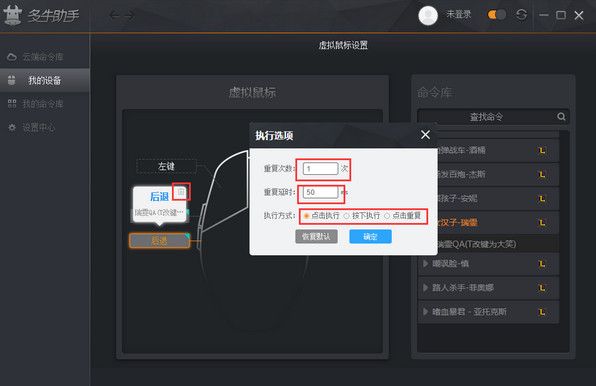Click the search magnifier icon
This screenshot has height=386, width=596.
coord(561,117)
